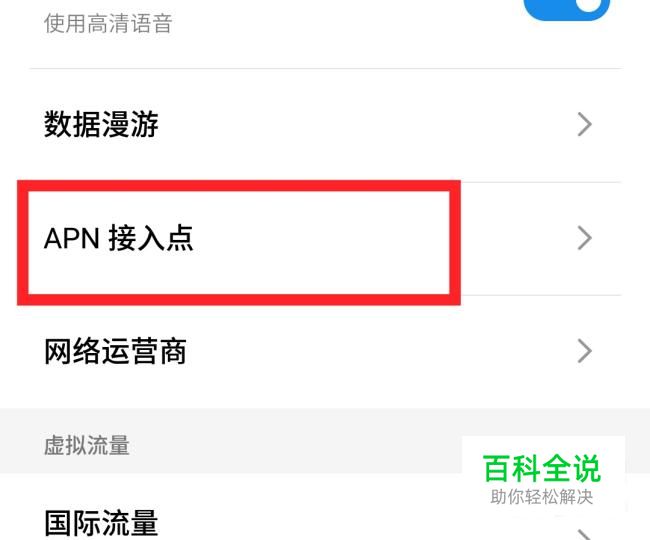Viewport: 650px width, 540px height.
Task: Tap blank space between 数据漫游 and its arrow
Action: click(367, 124)
